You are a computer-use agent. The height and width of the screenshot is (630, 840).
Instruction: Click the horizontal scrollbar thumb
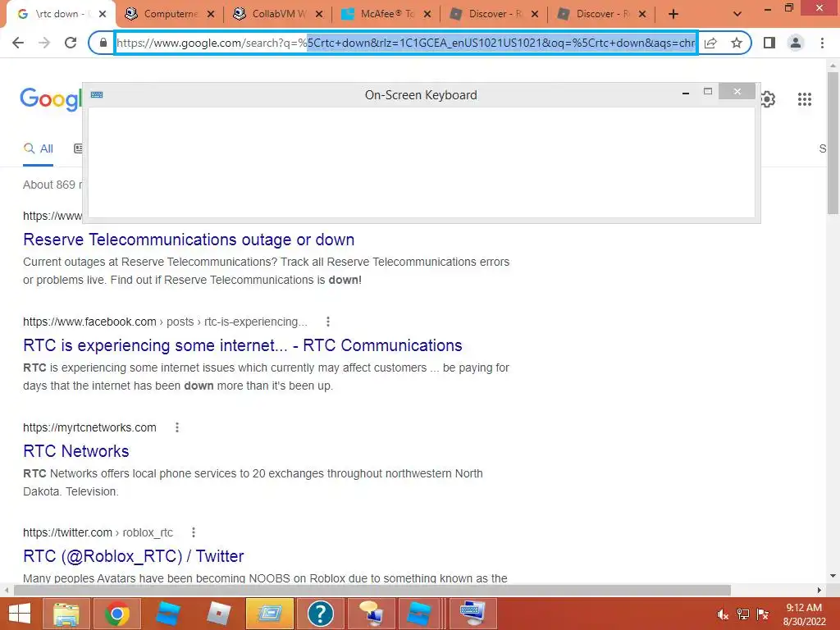[x=372, y=590]
